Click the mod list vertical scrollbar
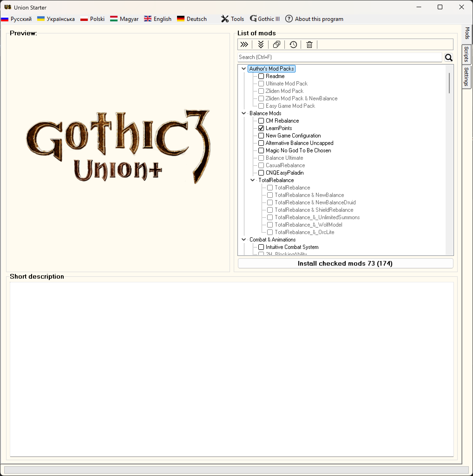The height and width of the screenshot is (476, 473). (449, 83)
